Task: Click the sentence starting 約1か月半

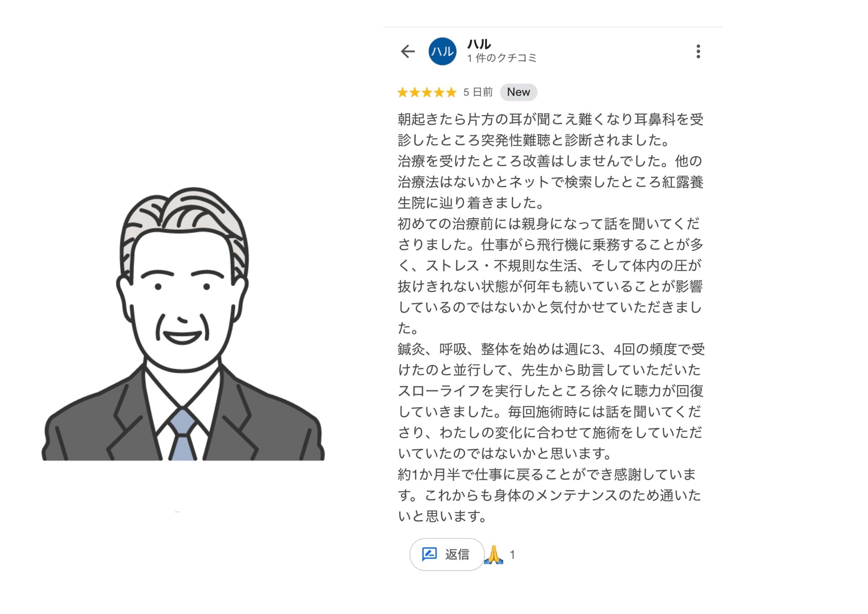Action: 549,495
